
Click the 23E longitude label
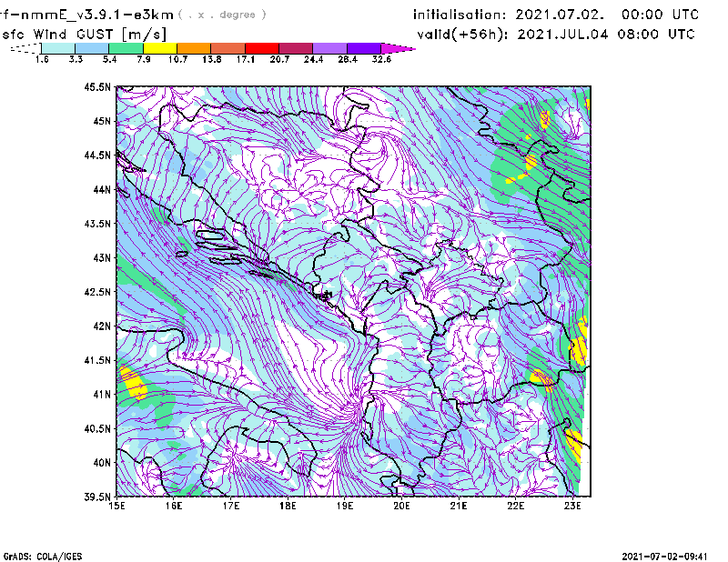coord(572,506)
